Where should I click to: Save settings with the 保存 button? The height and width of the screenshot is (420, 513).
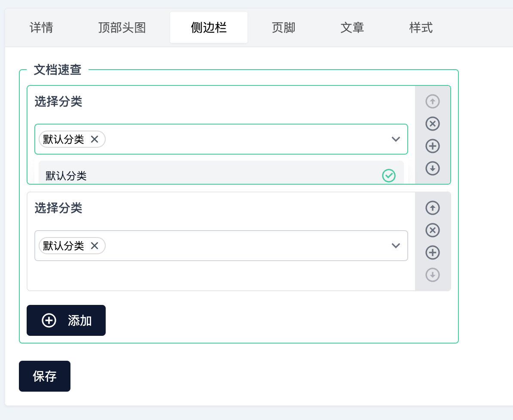click(x=45, y=376)
